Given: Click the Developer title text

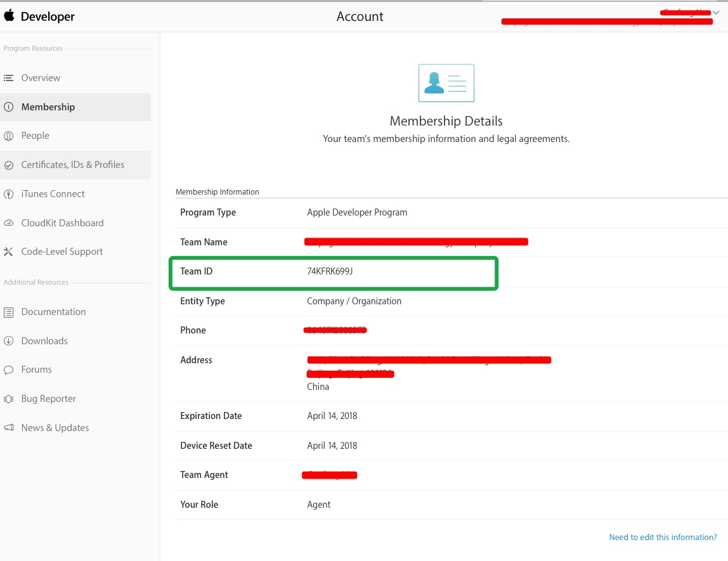Looking at the screenshot, I should (x=48, y=16).
